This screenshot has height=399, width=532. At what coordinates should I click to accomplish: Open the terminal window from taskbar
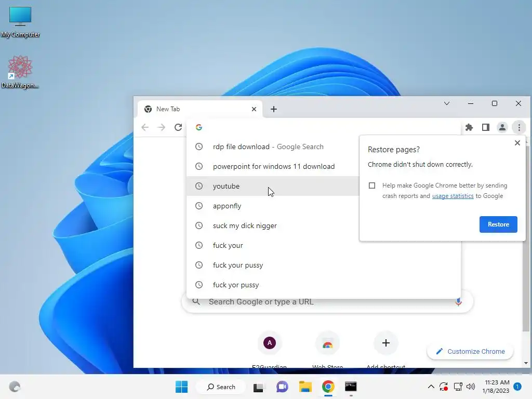coord(351,387)
